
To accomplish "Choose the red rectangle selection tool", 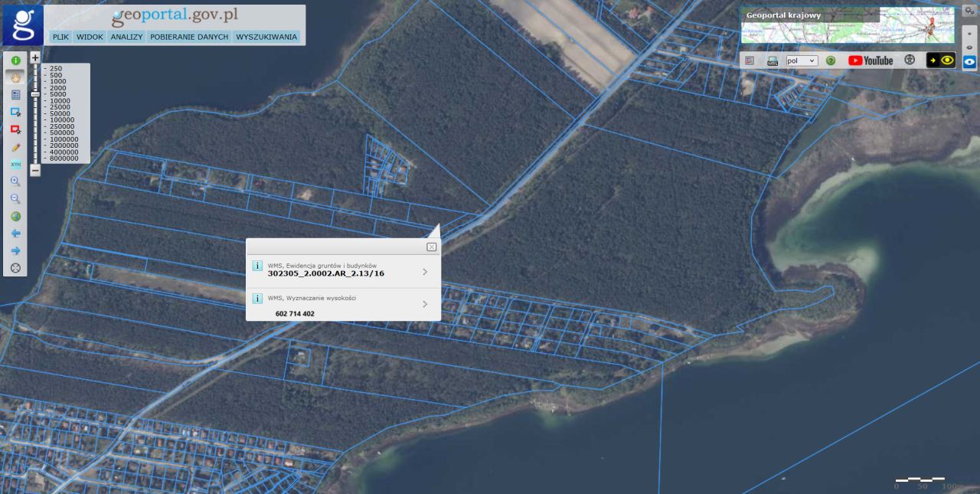I will [15, 129].
